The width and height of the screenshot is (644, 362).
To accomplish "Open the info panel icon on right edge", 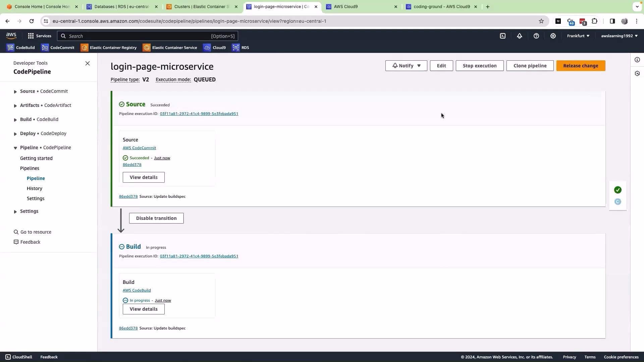I will pos(637,60).
